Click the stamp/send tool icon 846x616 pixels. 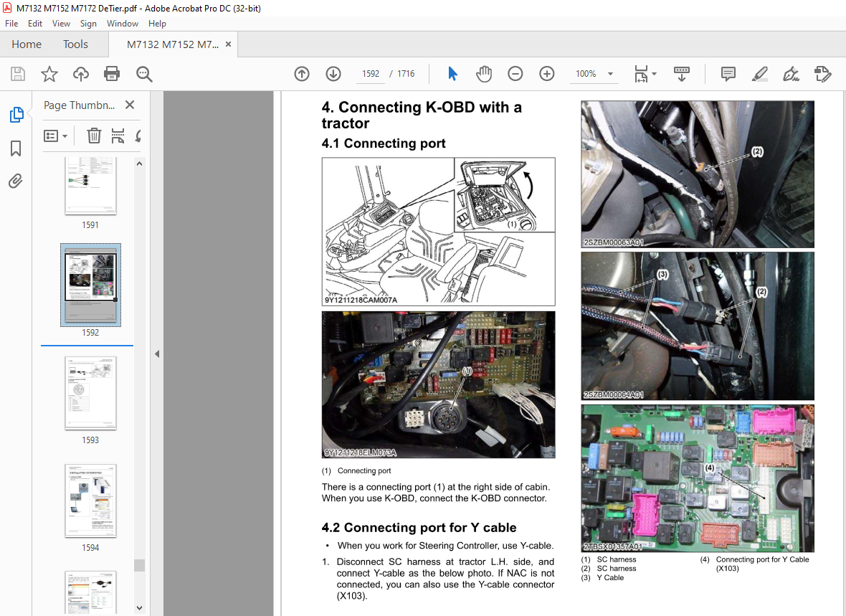(823, 74)
